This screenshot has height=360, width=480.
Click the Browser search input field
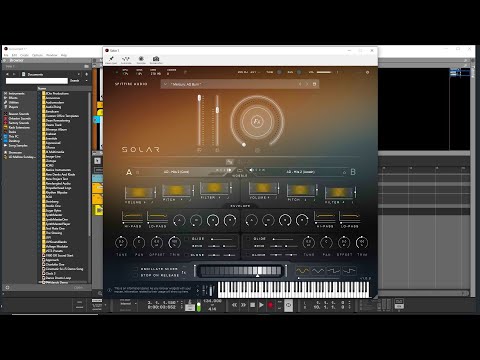(37, 81)
